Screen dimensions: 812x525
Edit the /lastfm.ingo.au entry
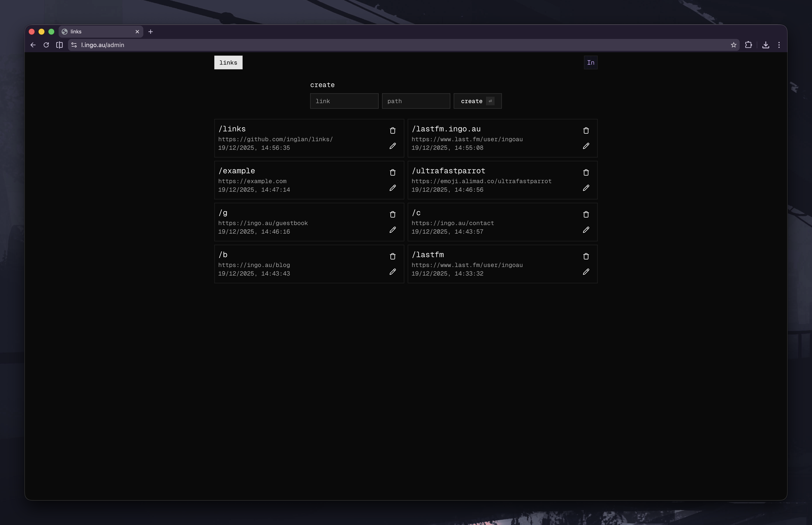tap(586, 146)
